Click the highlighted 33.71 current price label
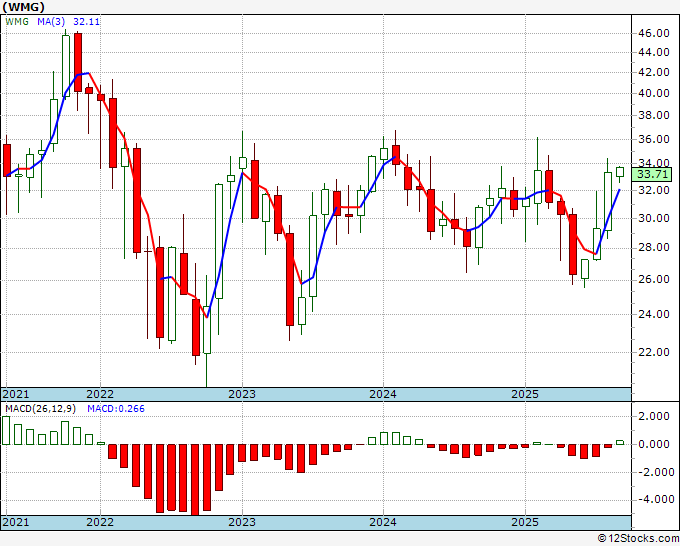This screenshot has height=546, width=680. pyautogui.click(x=652, y=174)
